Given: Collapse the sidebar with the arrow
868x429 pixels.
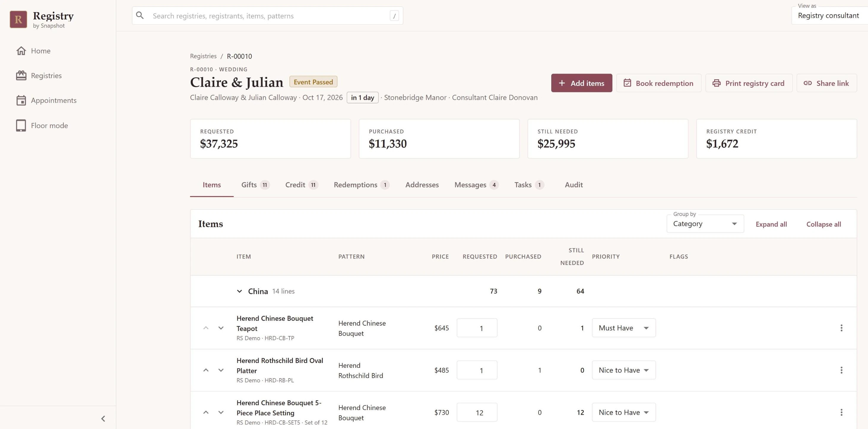Looking at the screenshot, I should click(x=103, y=419).
